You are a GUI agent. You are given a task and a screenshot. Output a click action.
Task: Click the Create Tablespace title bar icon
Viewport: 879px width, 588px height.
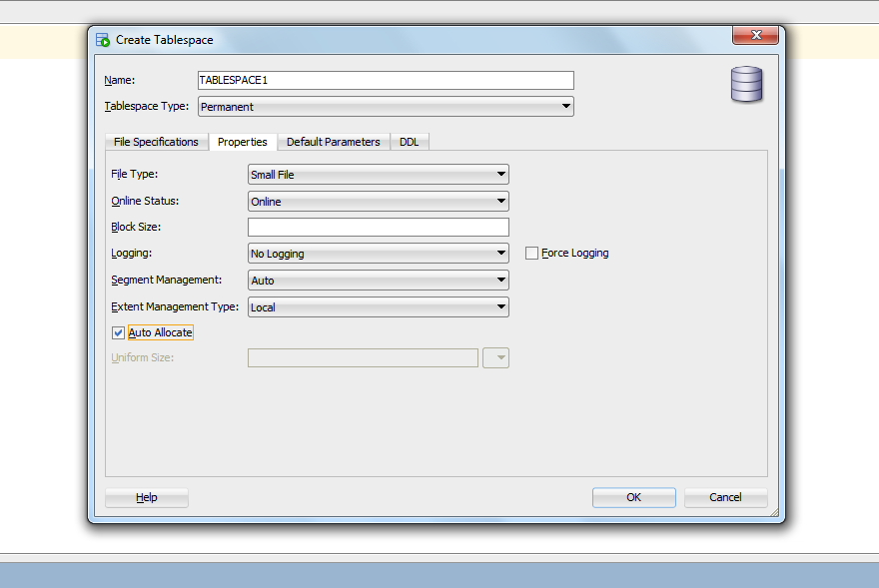coord(102,40)
